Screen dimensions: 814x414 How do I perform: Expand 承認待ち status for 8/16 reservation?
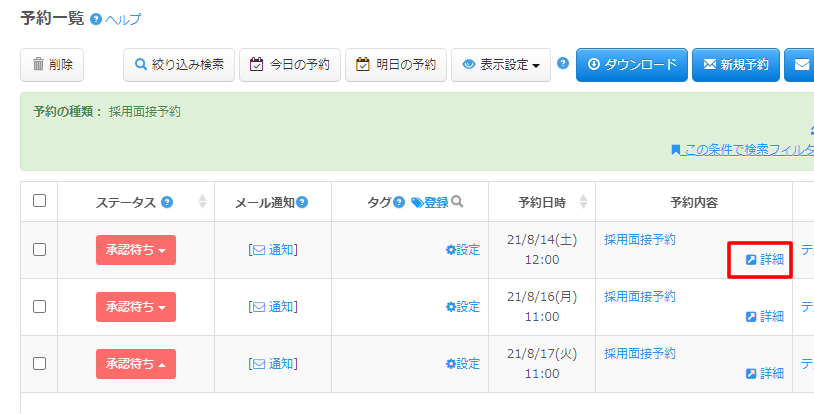click(x=136, y=307)
